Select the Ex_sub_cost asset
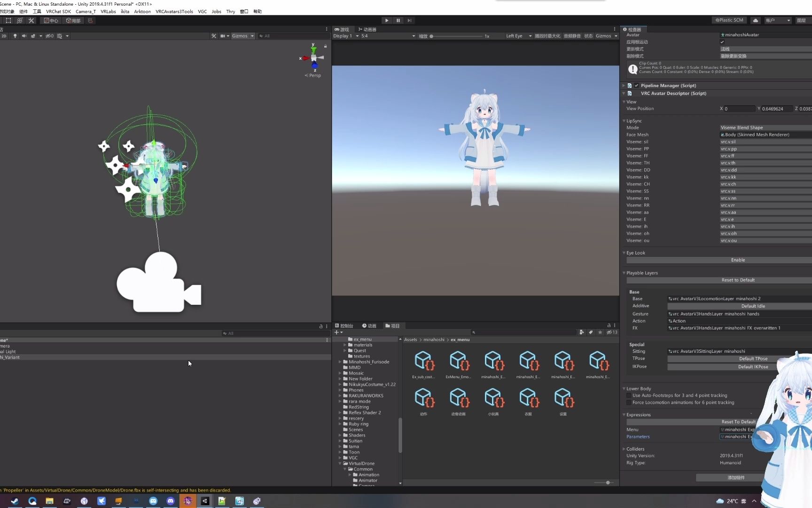The image size is (812, 508). point(423,365)
